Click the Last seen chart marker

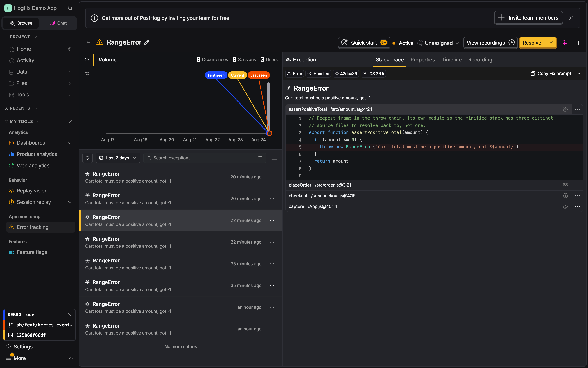259,75
